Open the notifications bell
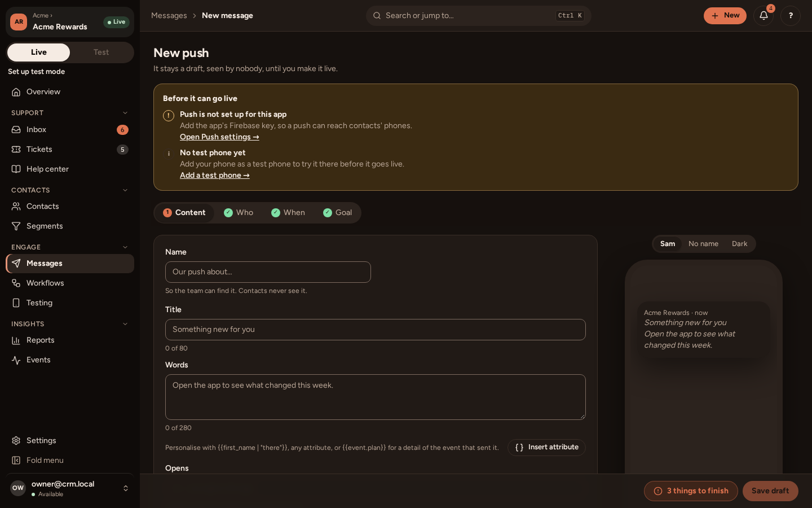Viewport: 812px width, 508px height. click(x=764, y=16)
